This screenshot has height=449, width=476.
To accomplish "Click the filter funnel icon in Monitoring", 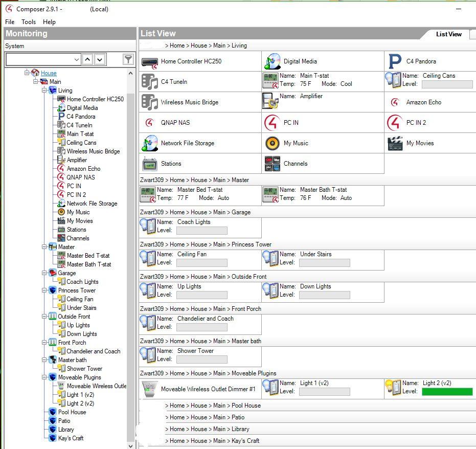I will coord(128,60).
